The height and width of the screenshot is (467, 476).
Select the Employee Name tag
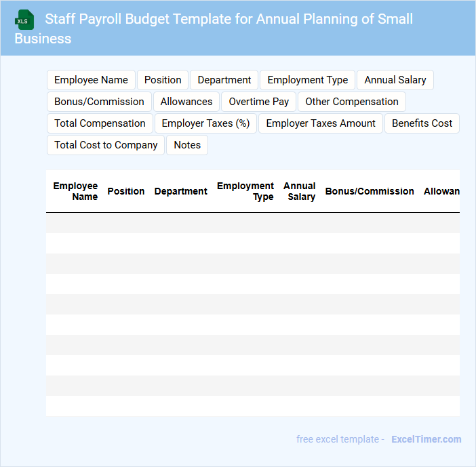(91, 80)
